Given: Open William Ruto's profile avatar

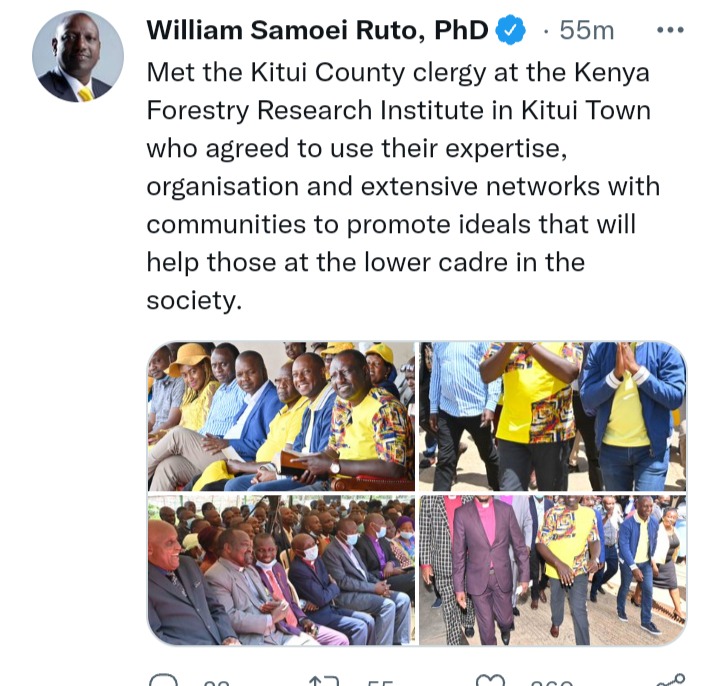Looking at the screenshot, I should [78, 56].
